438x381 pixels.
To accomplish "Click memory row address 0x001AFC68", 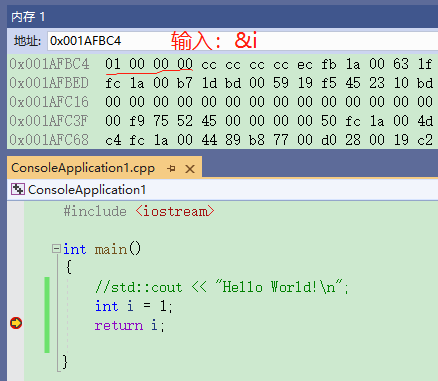I will (49, 140).
